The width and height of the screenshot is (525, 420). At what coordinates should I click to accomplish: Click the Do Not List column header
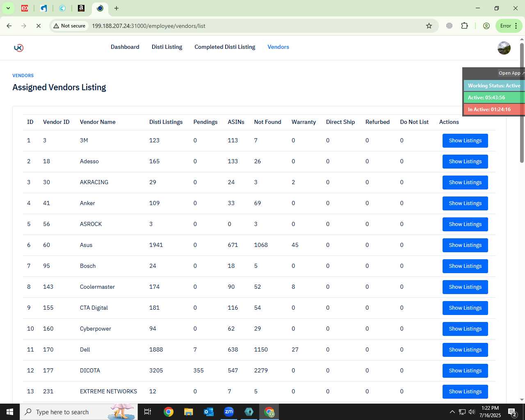coord(414,122)
